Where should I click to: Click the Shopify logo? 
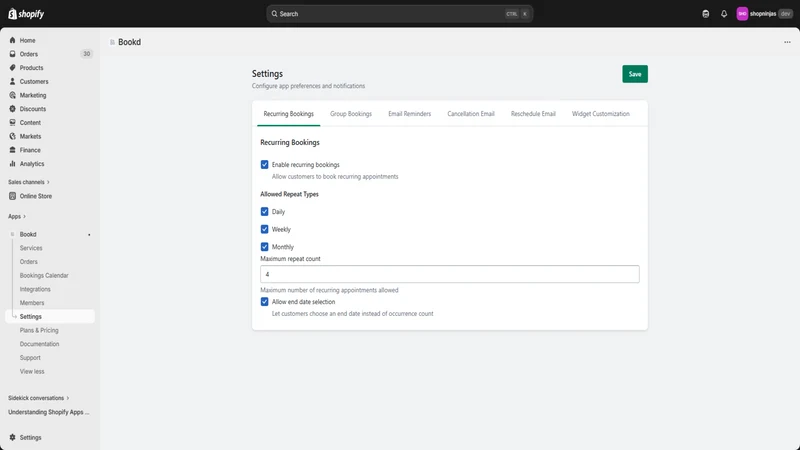pos(26,14)
